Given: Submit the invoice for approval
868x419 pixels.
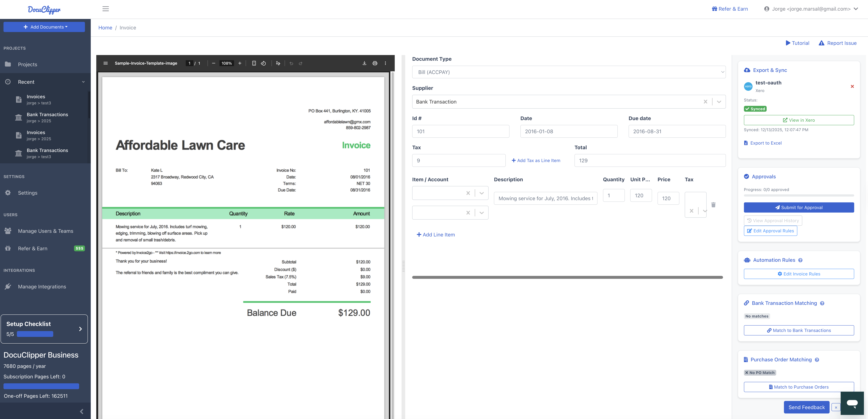Looking at the screenshot, I should pos(799,207).
